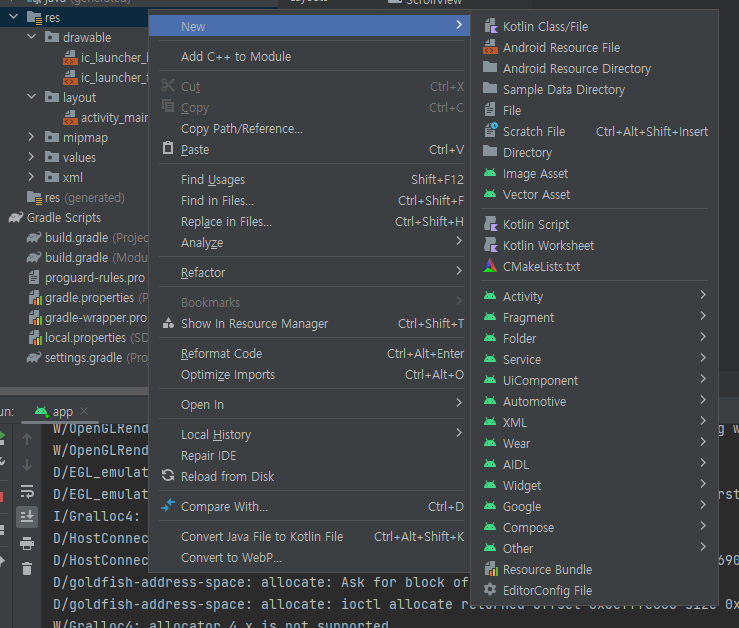
Task: Click the Reload from Disk icon
Action: click(x=168, y=476)
